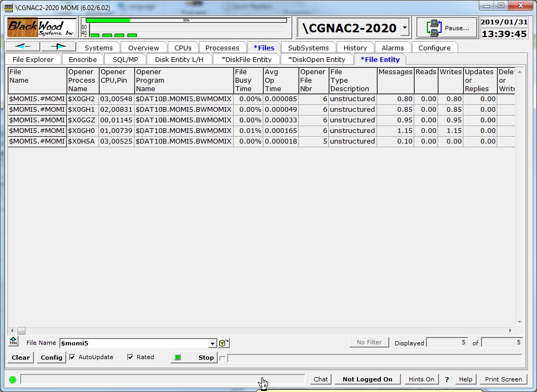This screenshot has height=392, width=537.
Task: Pause updates using the Pause button
Action: click(447, 28)
